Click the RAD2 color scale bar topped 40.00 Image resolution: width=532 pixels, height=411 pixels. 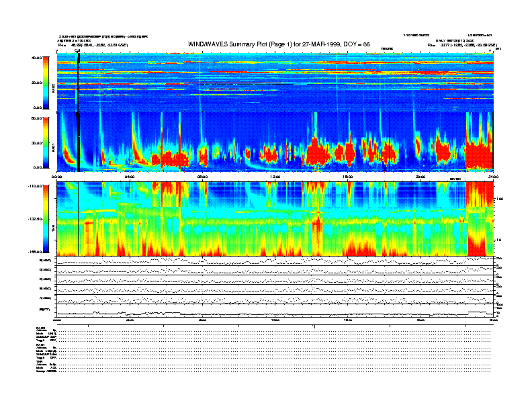click(46, 83)
